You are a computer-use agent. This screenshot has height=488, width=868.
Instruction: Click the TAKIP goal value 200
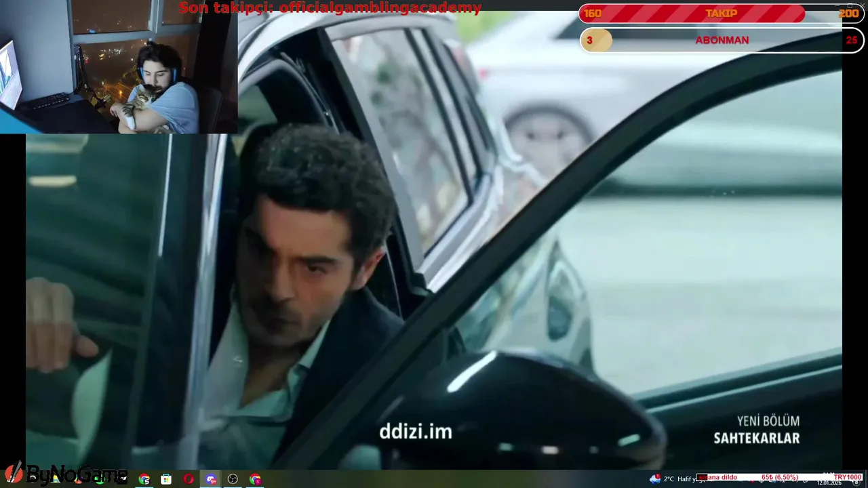[x=848, y=14]
